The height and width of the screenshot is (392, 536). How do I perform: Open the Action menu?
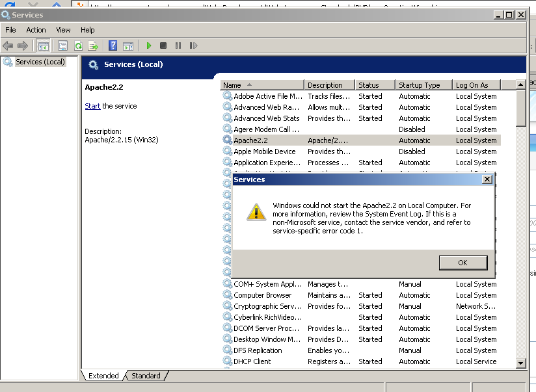coord(36,30)
